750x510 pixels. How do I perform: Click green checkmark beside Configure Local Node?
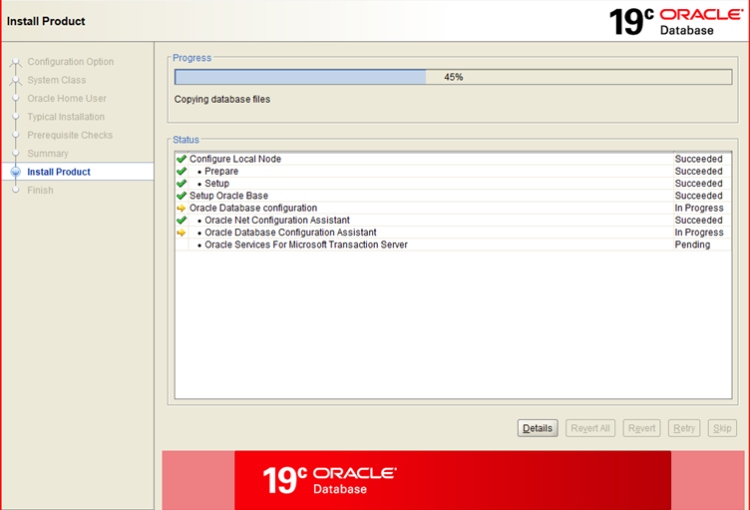pyautogui.click(x=181, y=159)
